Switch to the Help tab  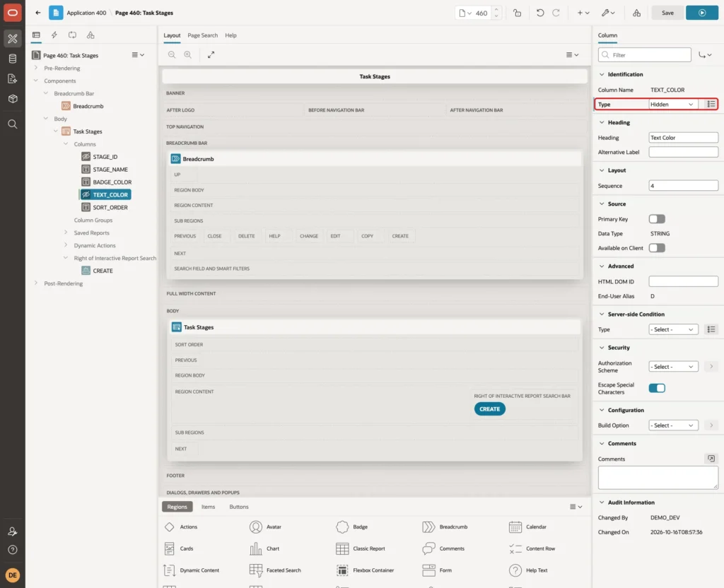(x=230, y=35)
